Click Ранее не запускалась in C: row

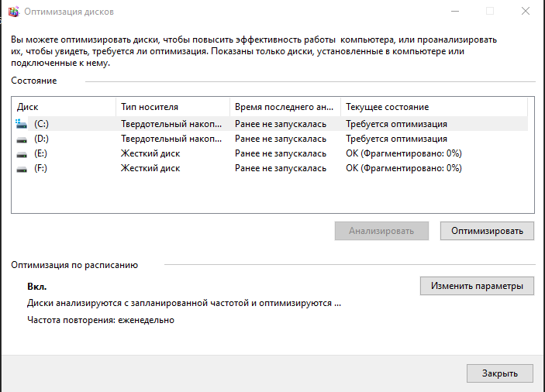click(x=281, y=124)
